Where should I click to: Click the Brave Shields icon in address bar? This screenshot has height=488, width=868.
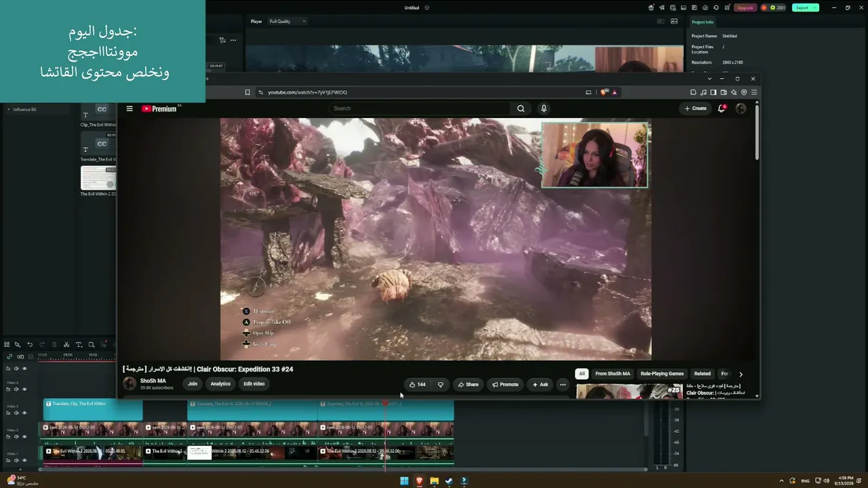(604, 92)
